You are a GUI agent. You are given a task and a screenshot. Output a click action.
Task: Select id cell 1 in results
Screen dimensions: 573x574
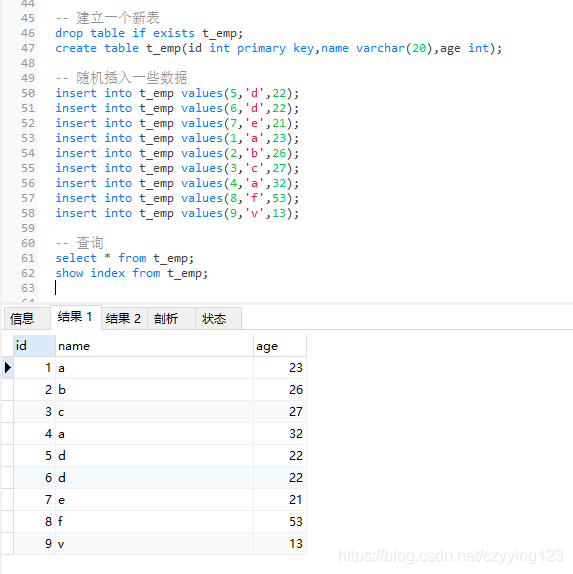click(34, 368)
